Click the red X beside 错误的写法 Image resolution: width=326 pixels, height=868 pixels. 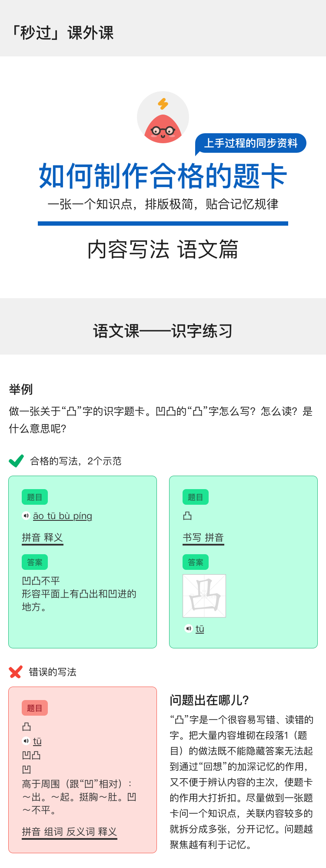pos(16,672)
